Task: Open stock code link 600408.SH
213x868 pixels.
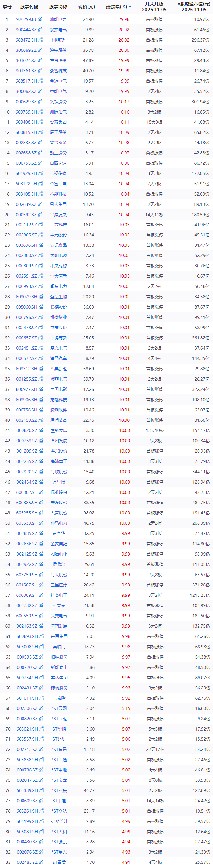Action: [26, 122]
